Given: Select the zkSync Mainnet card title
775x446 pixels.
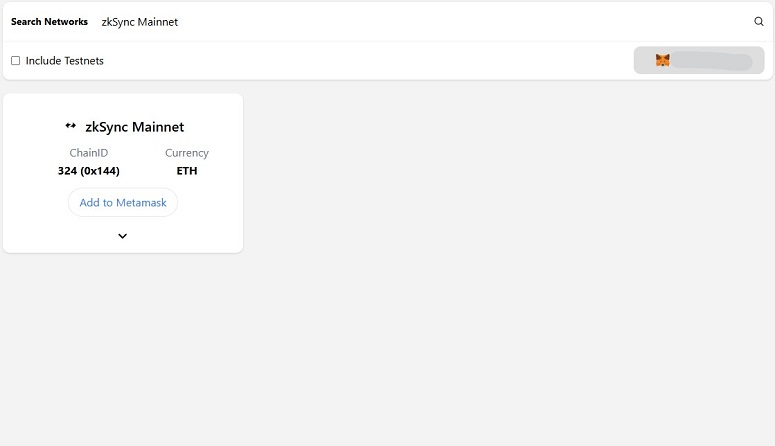Looking at the screenshot, I should pyautogui.click(x=134, y=127).
